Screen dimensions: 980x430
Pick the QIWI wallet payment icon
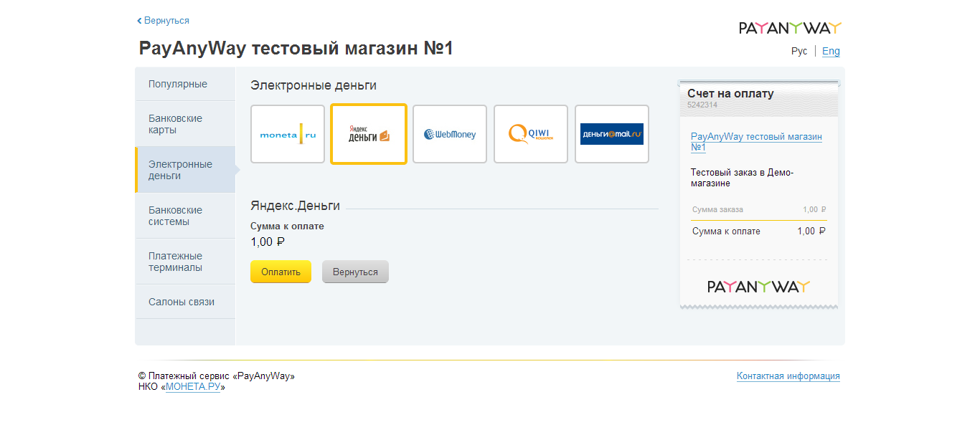tap(531, 134)
